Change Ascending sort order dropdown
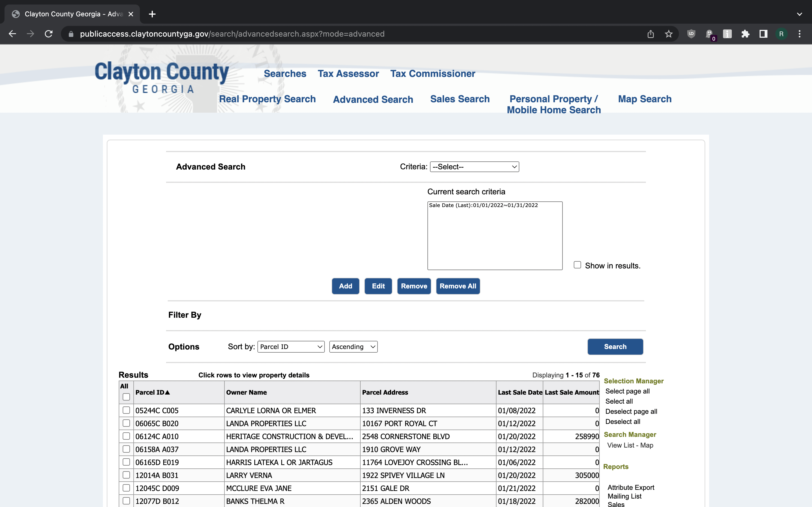 tap(353, 347)
